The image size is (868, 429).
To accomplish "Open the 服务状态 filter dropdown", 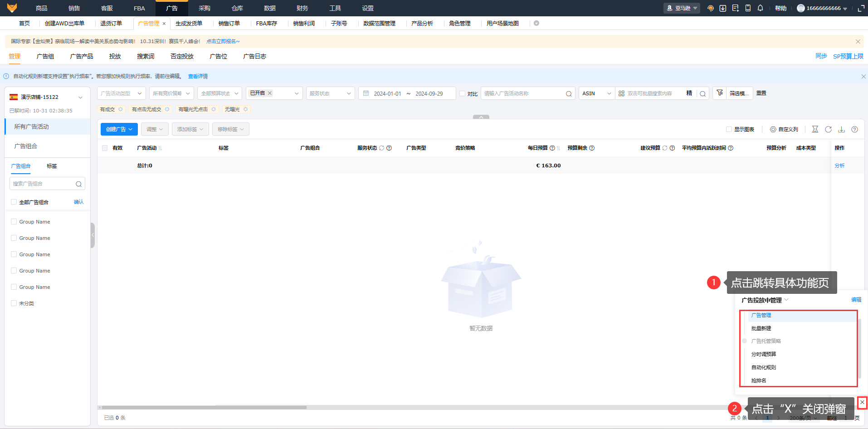I will 330,93.
